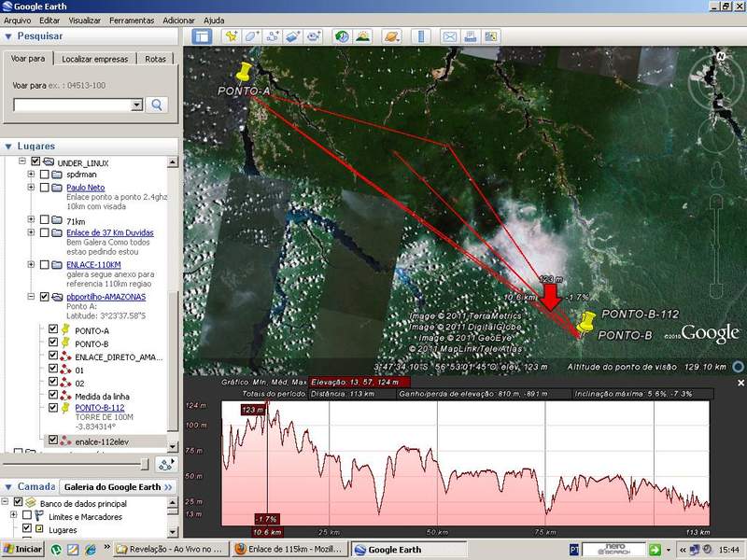The height and width of the screenshot is (560, 747).
Task: Click the search magnifier button
Action: 157,105
